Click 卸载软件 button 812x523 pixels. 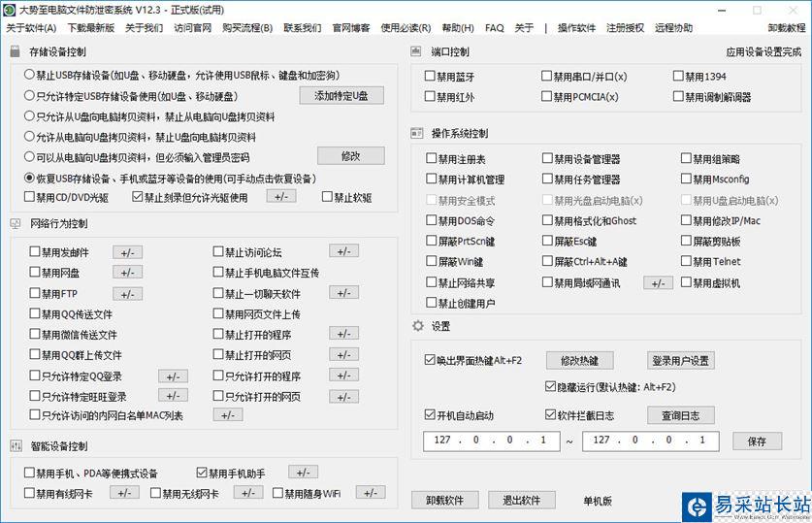click(x=444, y=501)
